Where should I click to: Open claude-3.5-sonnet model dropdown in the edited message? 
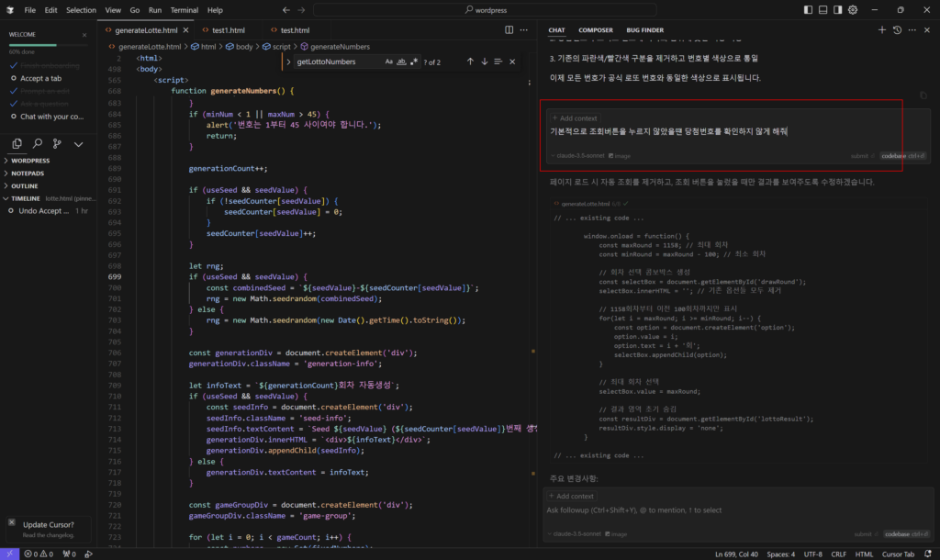click(577, 156)
